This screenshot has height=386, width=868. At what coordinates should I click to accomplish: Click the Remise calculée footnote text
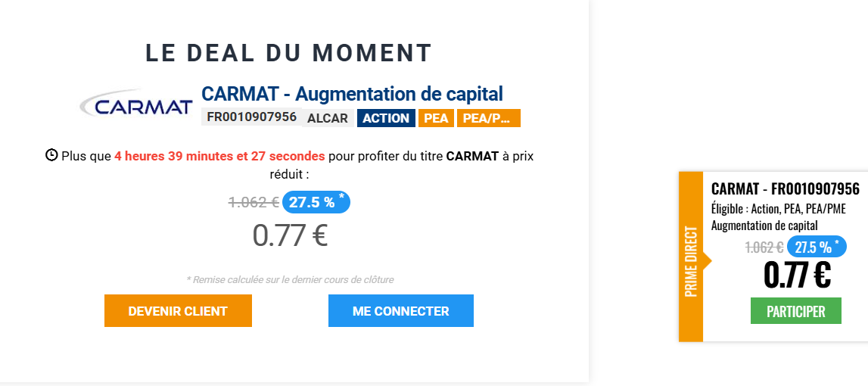point(290,279)
